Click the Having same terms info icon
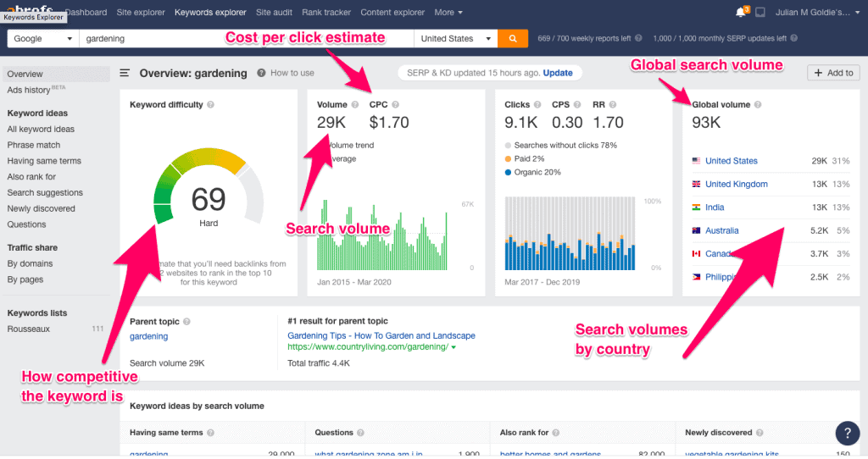Viewport: 868px width, 459px height. 211,433
